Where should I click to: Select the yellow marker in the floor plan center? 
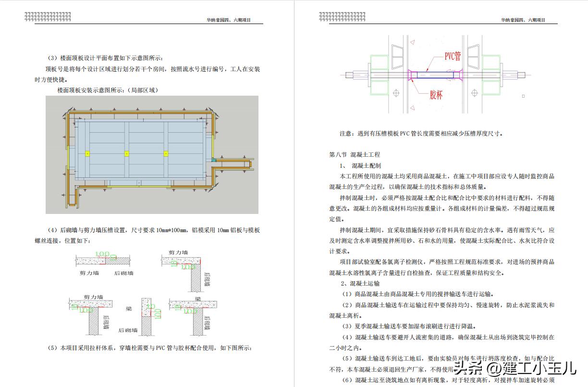point(127,154)
